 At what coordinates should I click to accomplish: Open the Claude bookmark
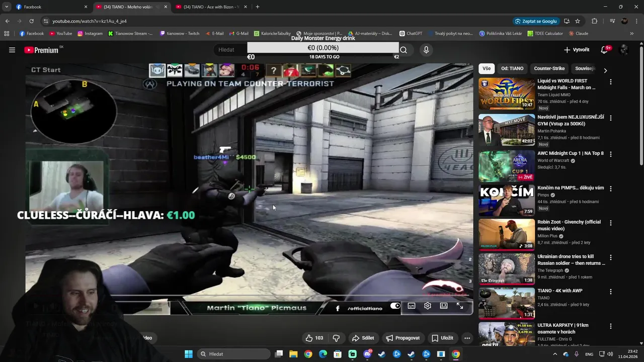point(579,34)
